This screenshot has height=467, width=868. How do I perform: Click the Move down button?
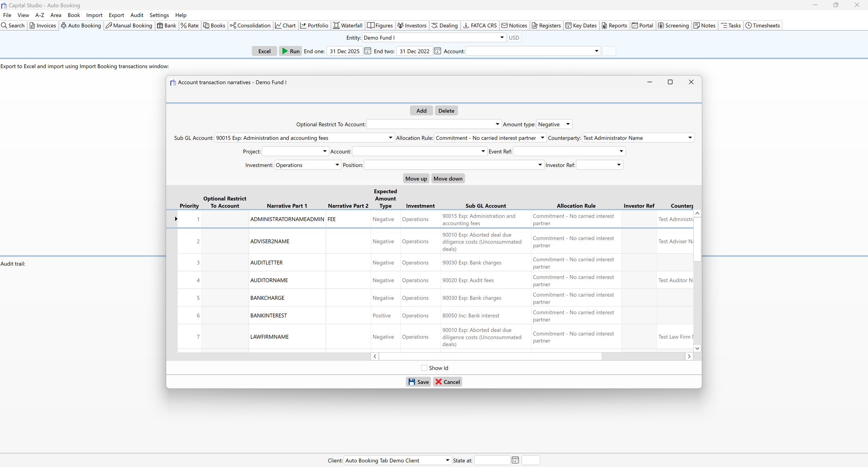448,179
